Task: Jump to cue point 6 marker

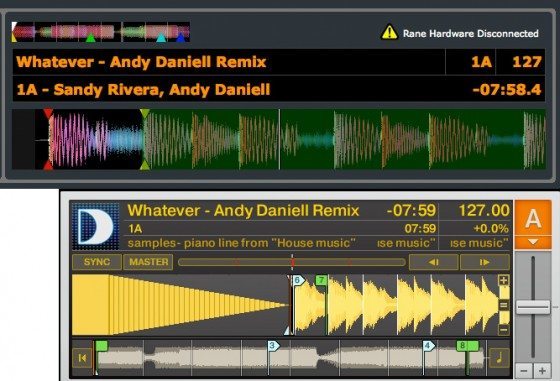Action: point(298,280)
